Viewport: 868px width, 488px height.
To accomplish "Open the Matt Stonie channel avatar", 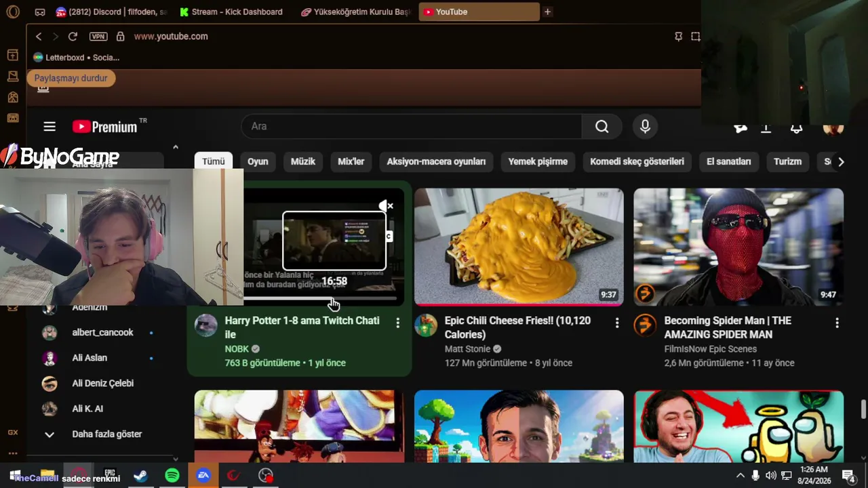I will [425, 326].
